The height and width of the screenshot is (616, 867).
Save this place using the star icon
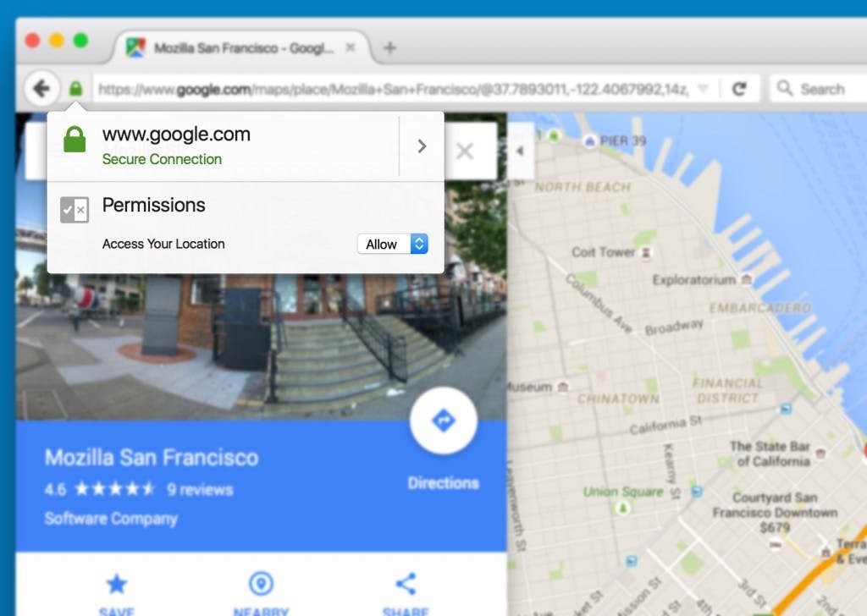[x=116, y=583]
